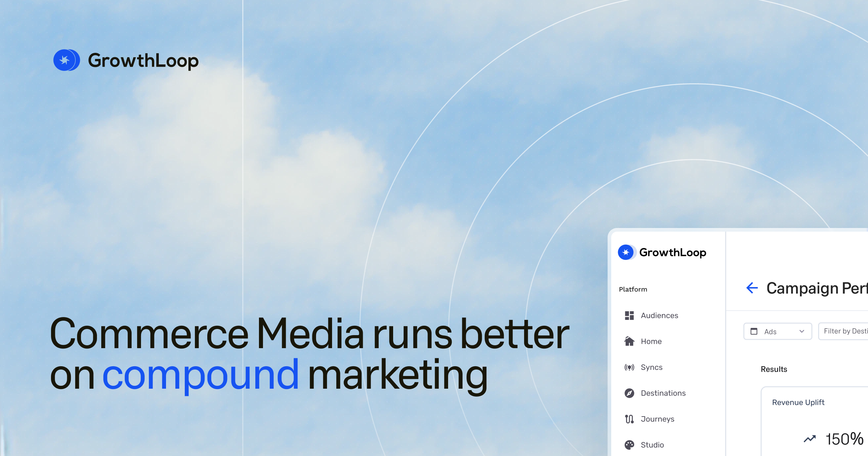This screenshot has height=456, width=868.
Task: Click the Destinations compass icon
Action: pyautogui.click(x=629, y=393)
